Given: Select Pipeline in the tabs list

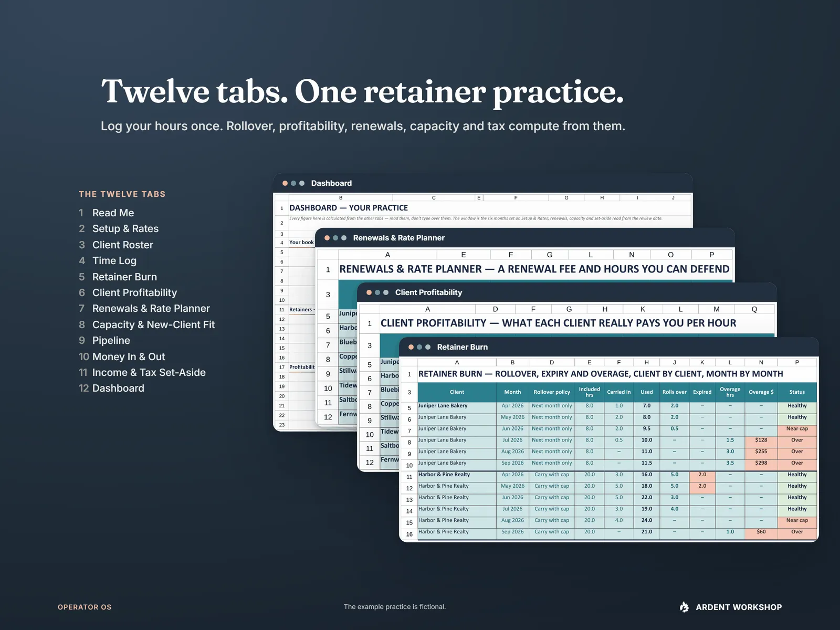Looking at the screenshot, I should (x=111, y=340).
